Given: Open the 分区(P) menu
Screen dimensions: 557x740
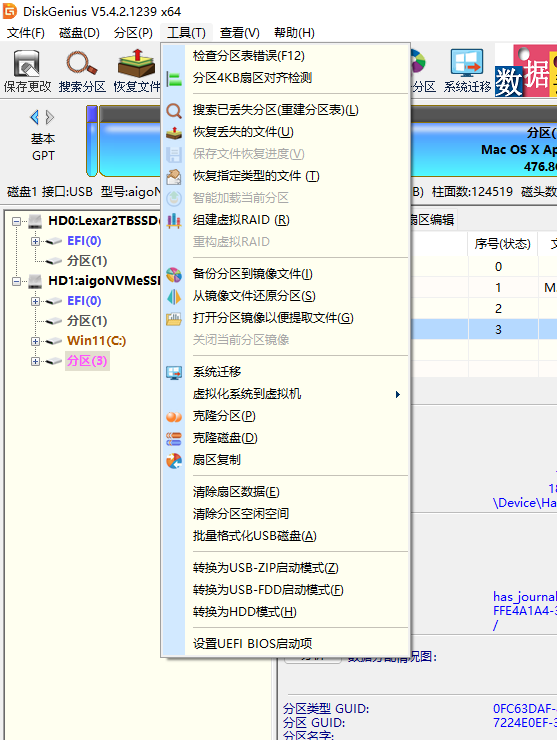Looking at the screenshot, I should pyautogui.click(x=133, y=33).
